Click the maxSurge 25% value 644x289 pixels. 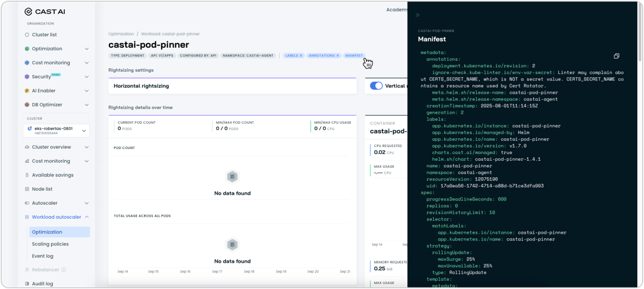coord(469,259)
